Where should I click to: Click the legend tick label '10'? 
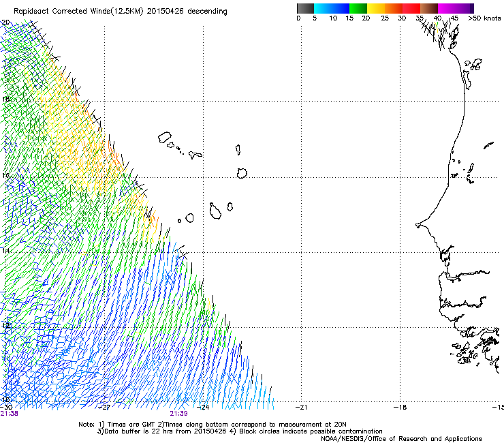(333, 18)
